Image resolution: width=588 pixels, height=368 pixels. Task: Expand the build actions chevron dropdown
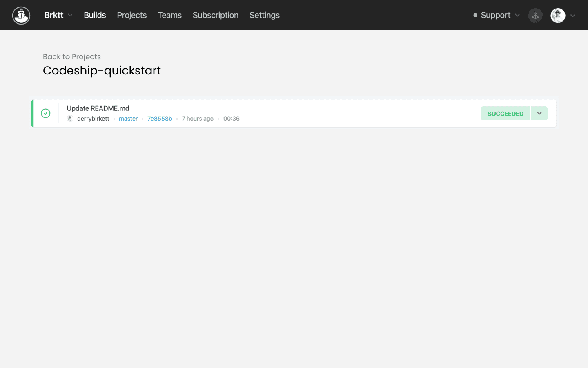pyautogui.click(x=539, y=113)
